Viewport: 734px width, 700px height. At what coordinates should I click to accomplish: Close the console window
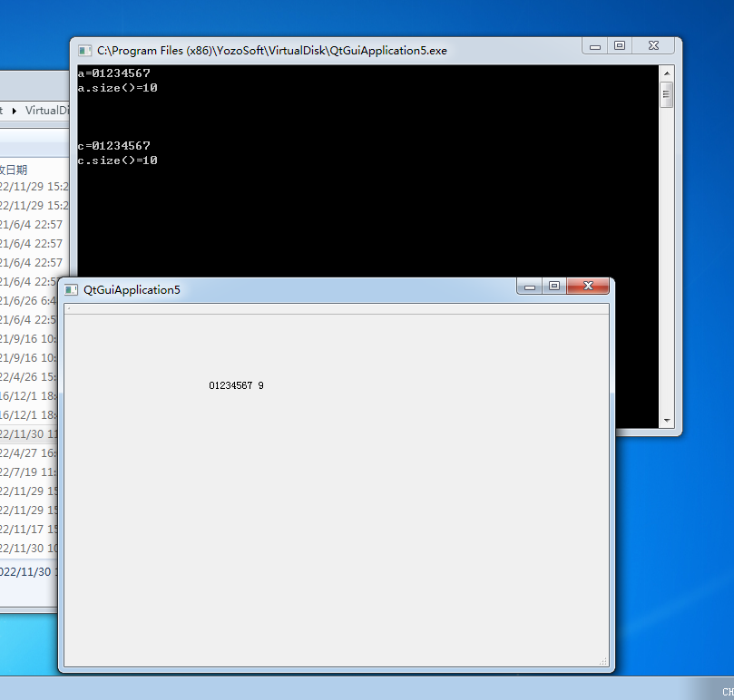pyautogui.click(x=653, y=46)
